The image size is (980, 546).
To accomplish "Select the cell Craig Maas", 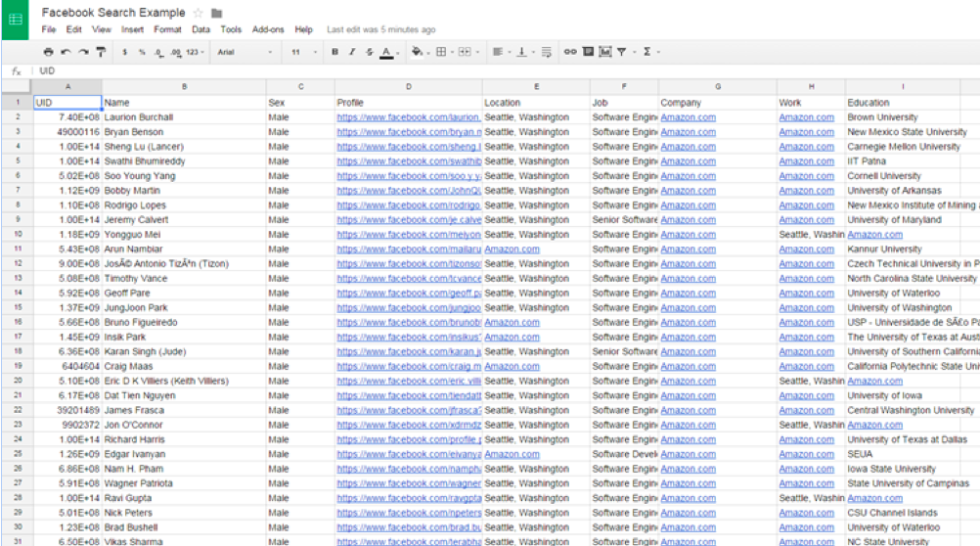I will (184, 367).
